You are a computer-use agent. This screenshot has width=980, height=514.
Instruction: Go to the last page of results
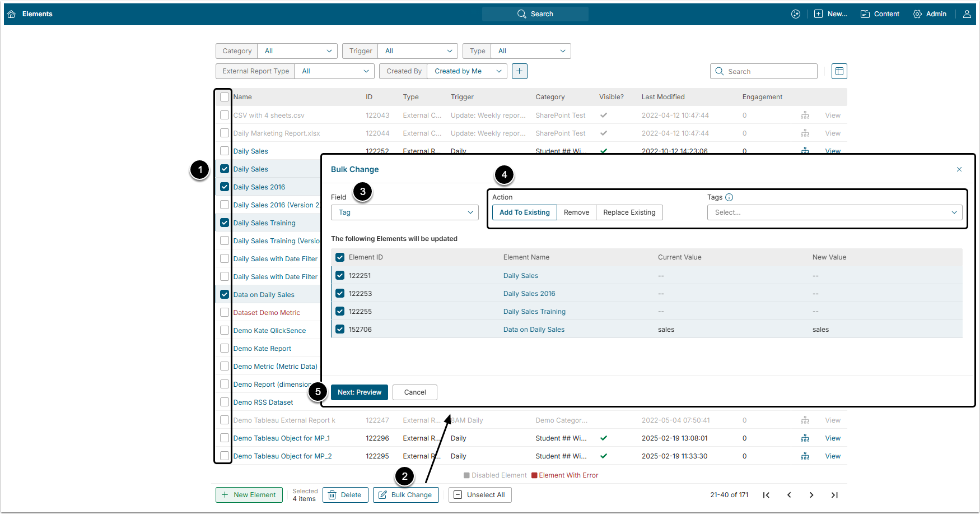834,495
